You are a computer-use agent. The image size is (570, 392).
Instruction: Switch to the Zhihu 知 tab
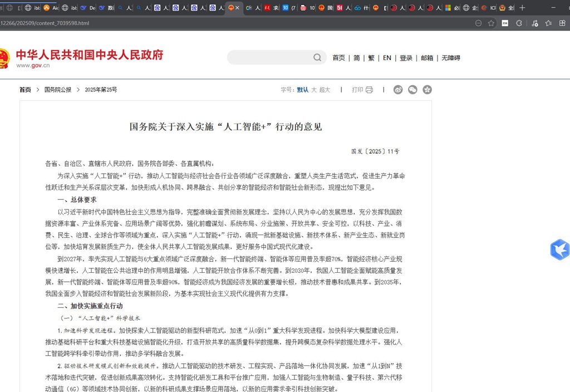[289, 8]
